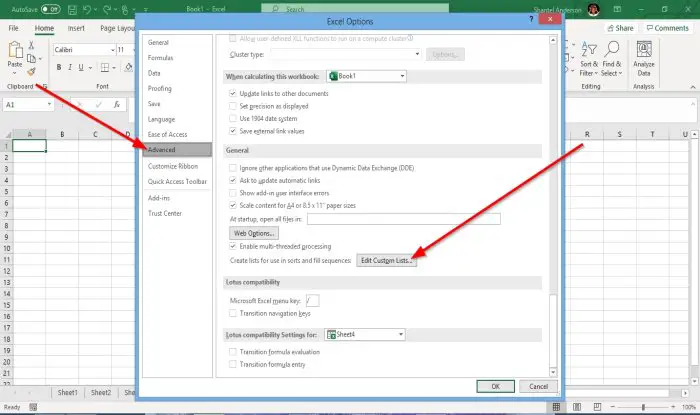The width and height of the screenshot is (700, 415).
Task: Open the Find & Select magnifier tool
Action: (612, 59)
